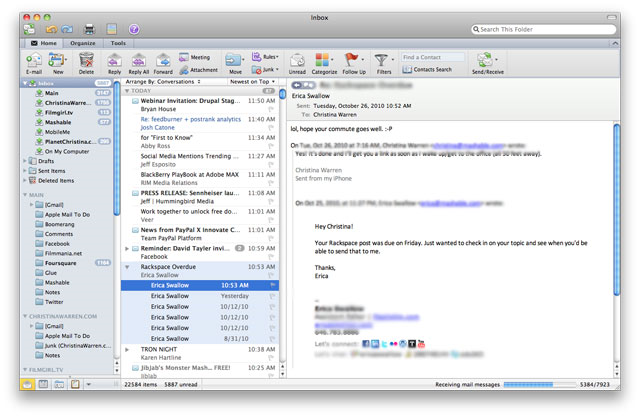Collapse the ribbon with the arrow button
This screenshot has height=417, width=640.
[x=615, y=43]
